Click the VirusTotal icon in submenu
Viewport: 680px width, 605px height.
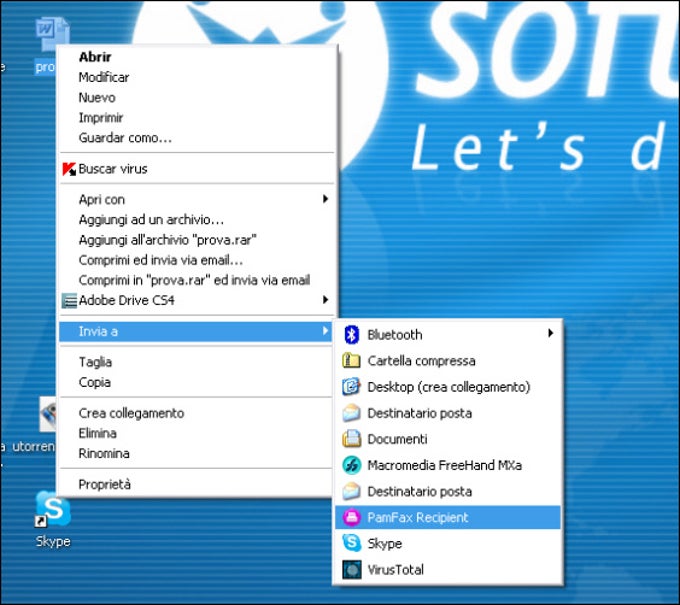point(351,569)
